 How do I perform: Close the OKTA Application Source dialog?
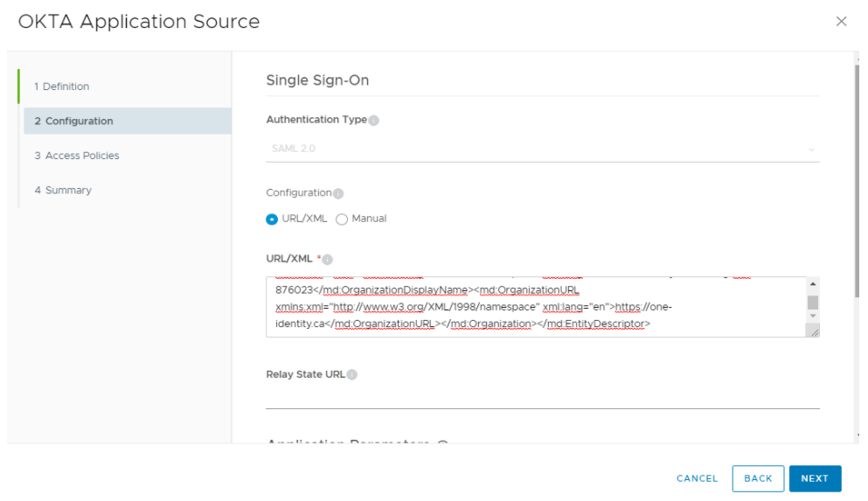[x=841, y=22]
